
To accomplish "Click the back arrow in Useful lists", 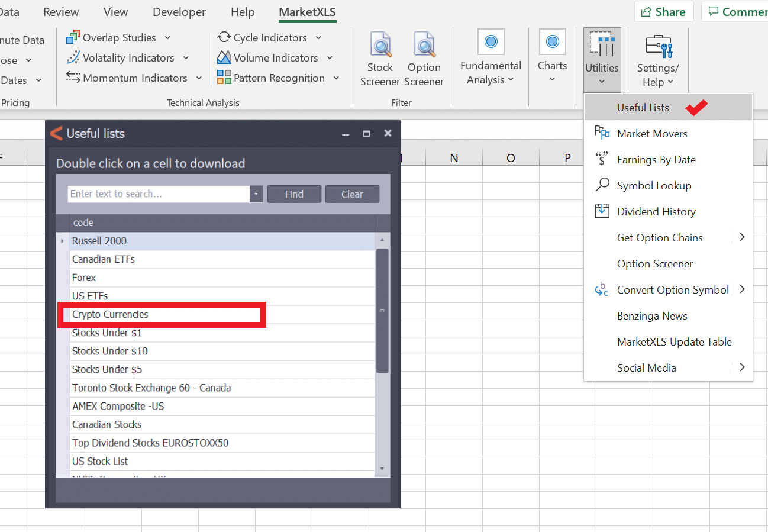I will 56,133.
